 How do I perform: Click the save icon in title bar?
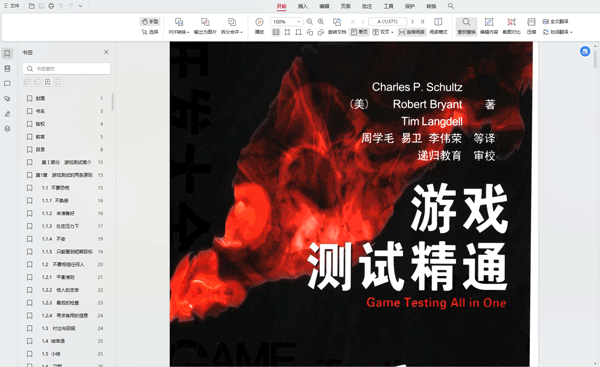coord(41,6)
